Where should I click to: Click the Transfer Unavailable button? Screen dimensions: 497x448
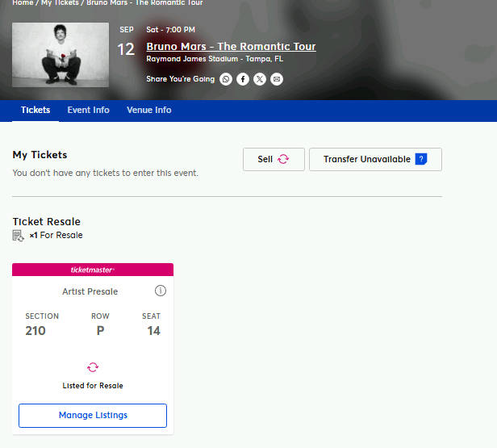pyautogui.click(x=375, y=159)
